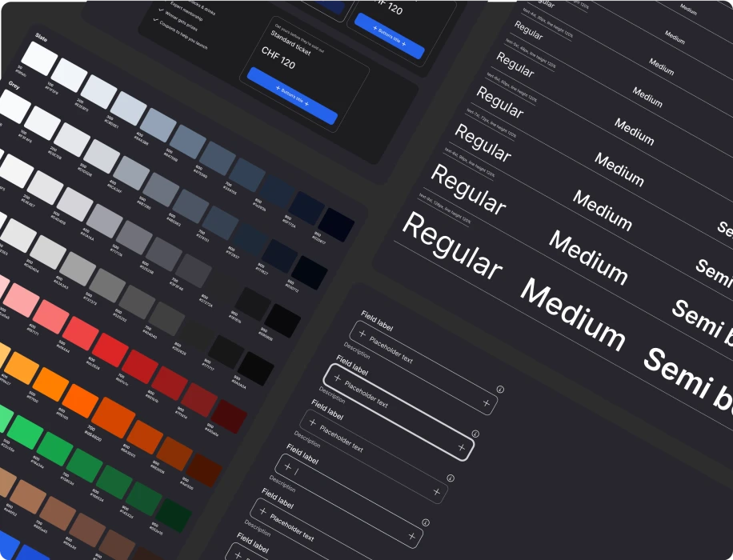Click the left plus icon on the Standard ticket button
Viewport: 733px width, 560px height.
tap(278, 87)
